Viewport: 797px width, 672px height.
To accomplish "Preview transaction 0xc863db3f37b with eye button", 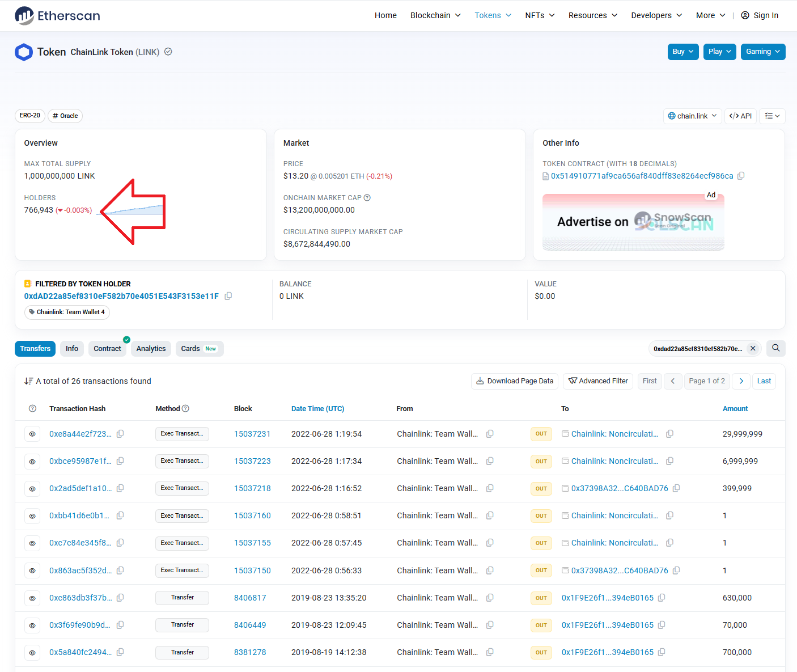I will tap(32, 598).
